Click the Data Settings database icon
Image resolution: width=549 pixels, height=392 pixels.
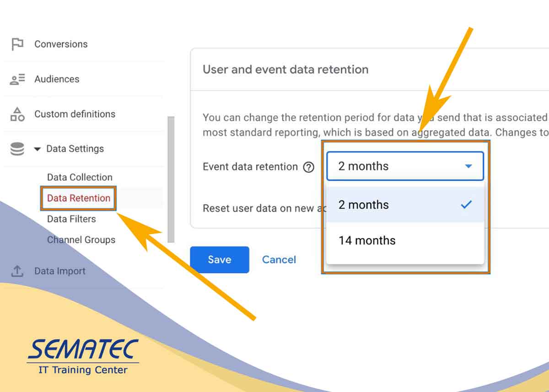[x=17, y=149]
